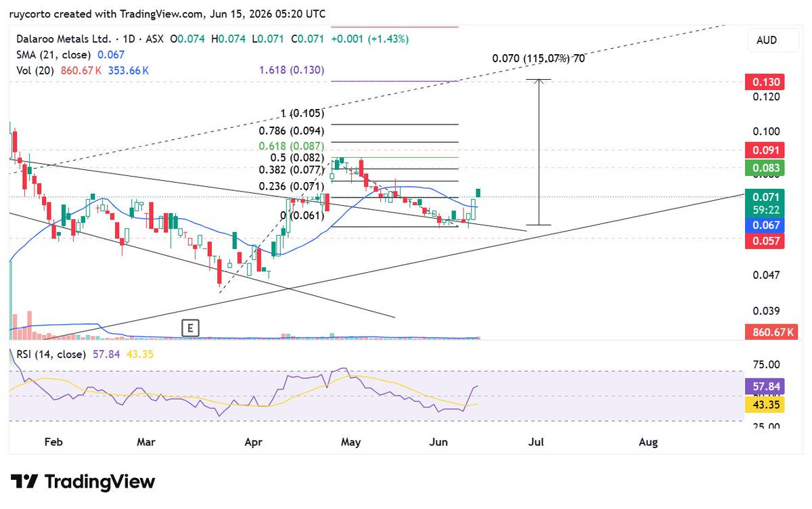Click the 43.35 yellow RSI-MA label
812x509 pixels.
(x=764, y=405)
